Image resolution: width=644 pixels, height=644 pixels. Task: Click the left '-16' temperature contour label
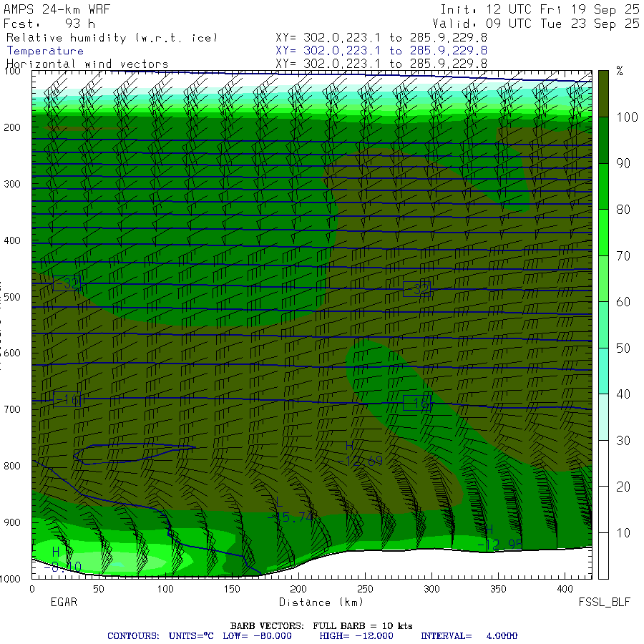tap(67, 399)
